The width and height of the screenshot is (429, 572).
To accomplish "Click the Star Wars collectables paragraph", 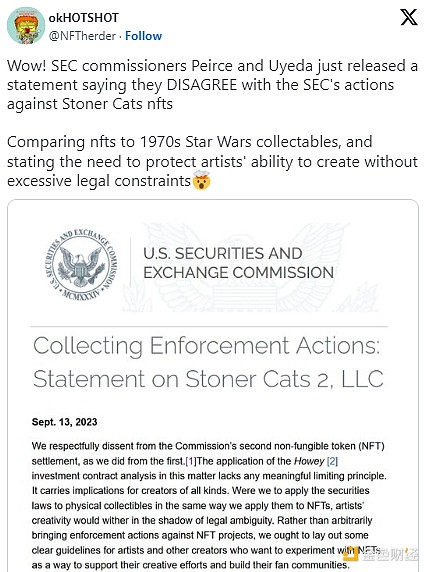I will (212, 161).
